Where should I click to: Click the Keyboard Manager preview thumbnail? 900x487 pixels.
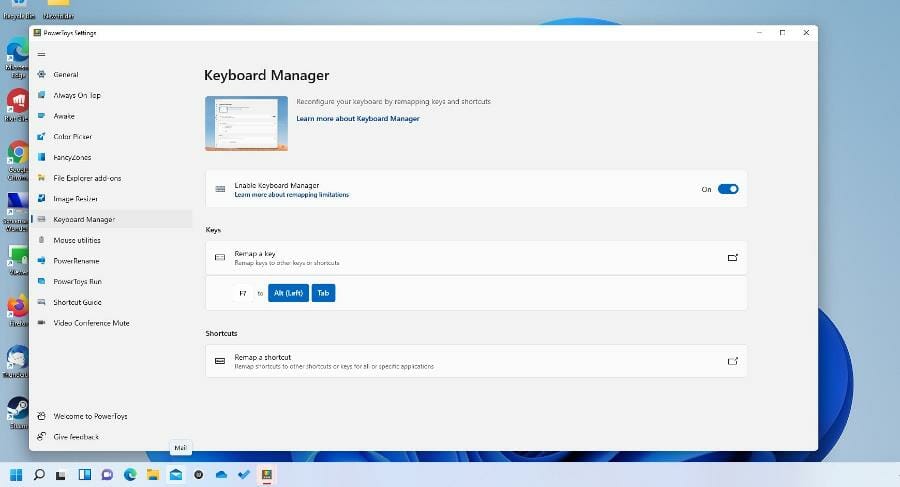point(246,123)
